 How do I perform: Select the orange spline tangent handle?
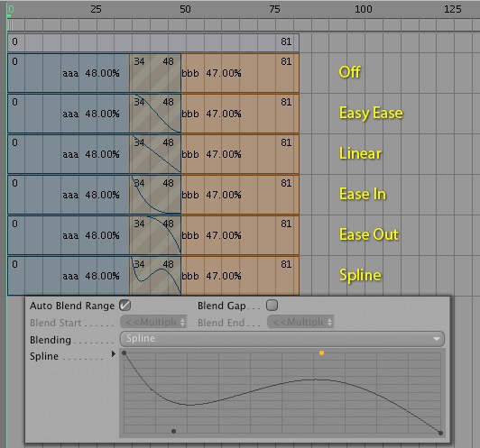click(321, 352)
